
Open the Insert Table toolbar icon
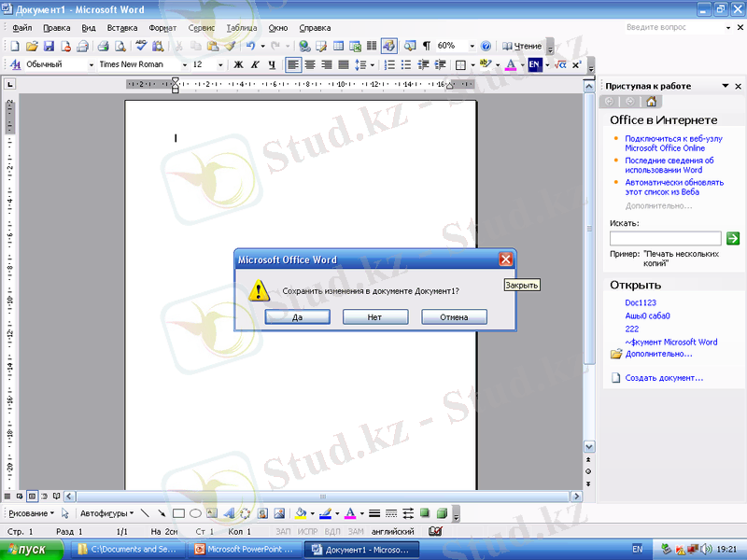tap(338, 46)
